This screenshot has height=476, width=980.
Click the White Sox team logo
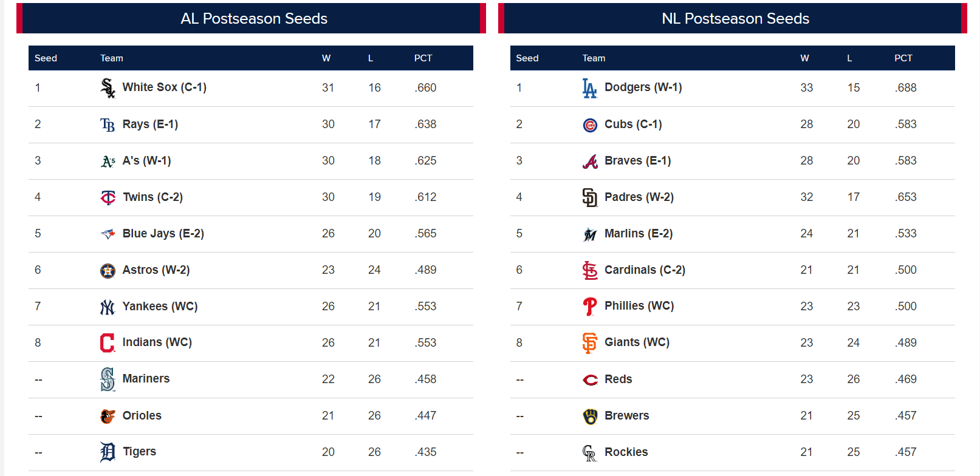(x=108, y=88)
